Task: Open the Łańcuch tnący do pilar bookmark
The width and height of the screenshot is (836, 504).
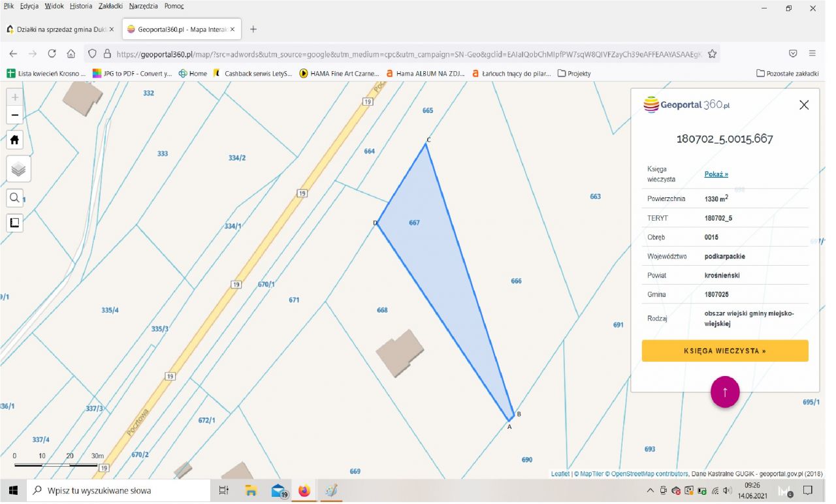Action: pos(511,74)
